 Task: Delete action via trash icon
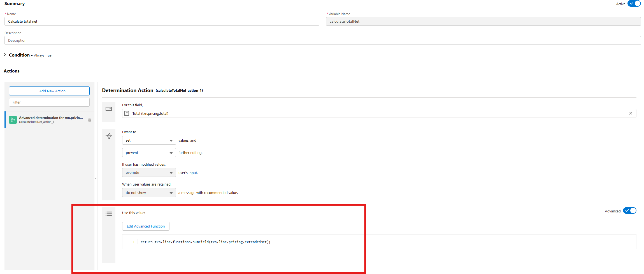tap(90, 120)
